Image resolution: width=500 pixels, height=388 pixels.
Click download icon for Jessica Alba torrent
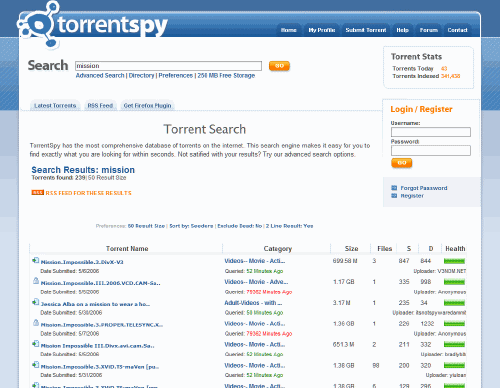(35, 302)
